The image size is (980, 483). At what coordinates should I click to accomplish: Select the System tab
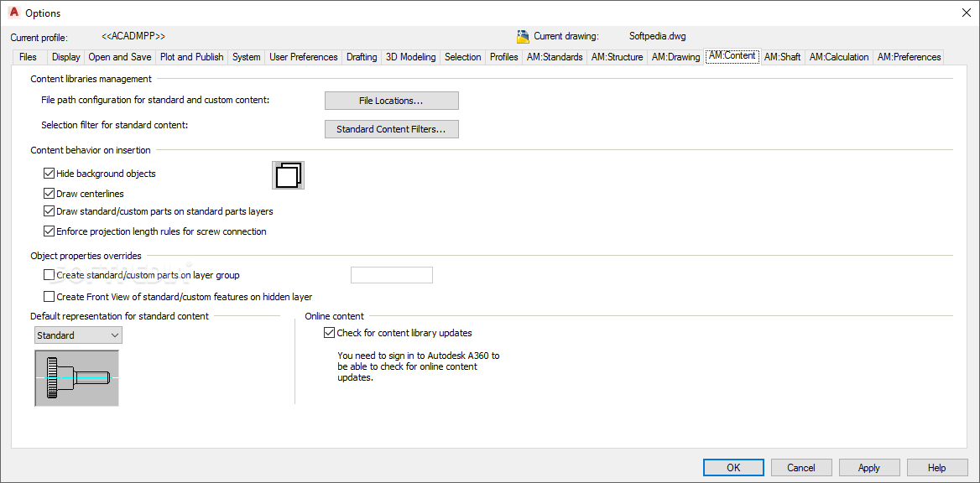[246, 57]
